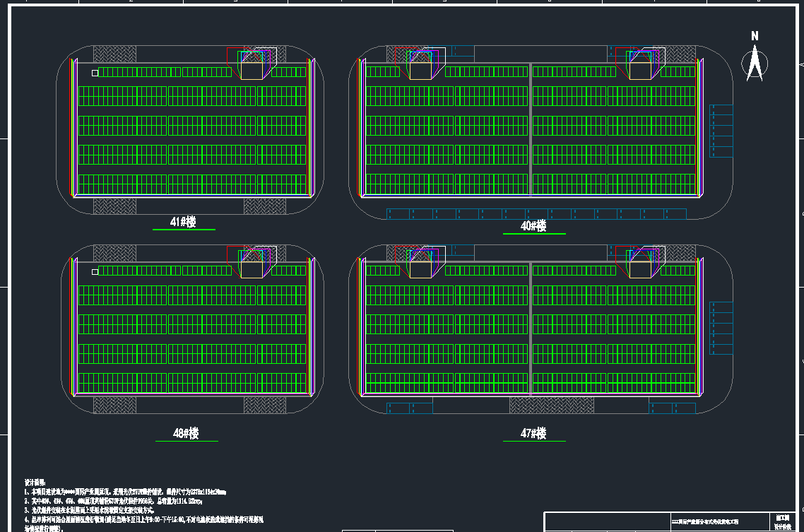804x532 pixels.
Task: Select the 设计说明 design notes heading
Action: (35, 482)
